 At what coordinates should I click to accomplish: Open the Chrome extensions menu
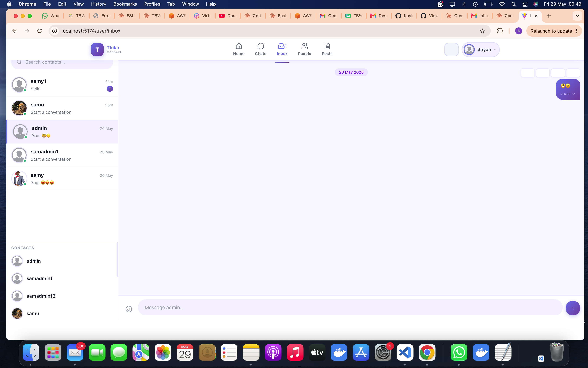(x=500, y=31)
